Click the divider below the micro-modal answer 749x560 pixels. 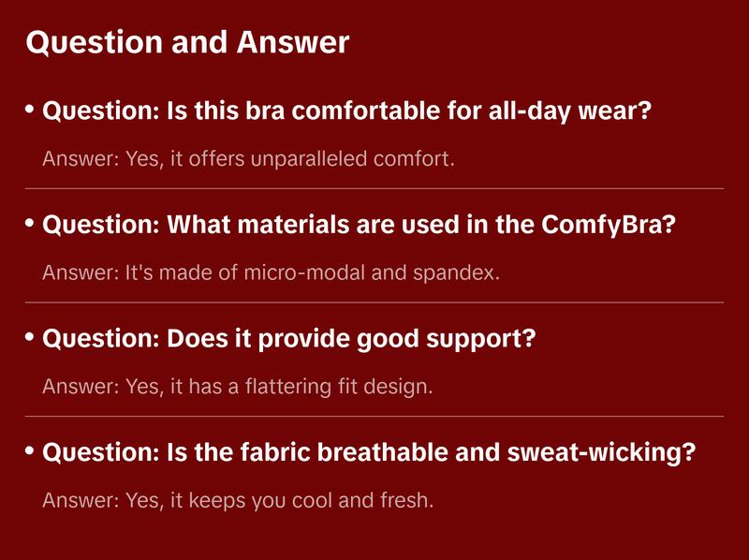click(374, 302)
